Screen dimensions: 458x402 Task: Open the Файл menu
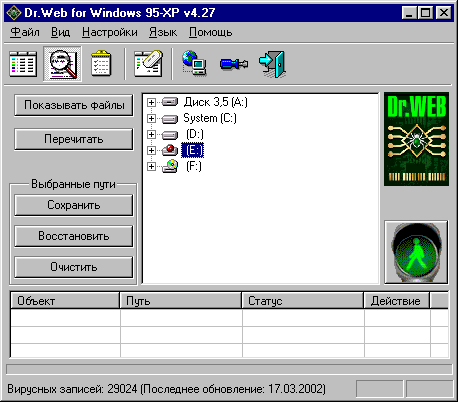[25, 32]
